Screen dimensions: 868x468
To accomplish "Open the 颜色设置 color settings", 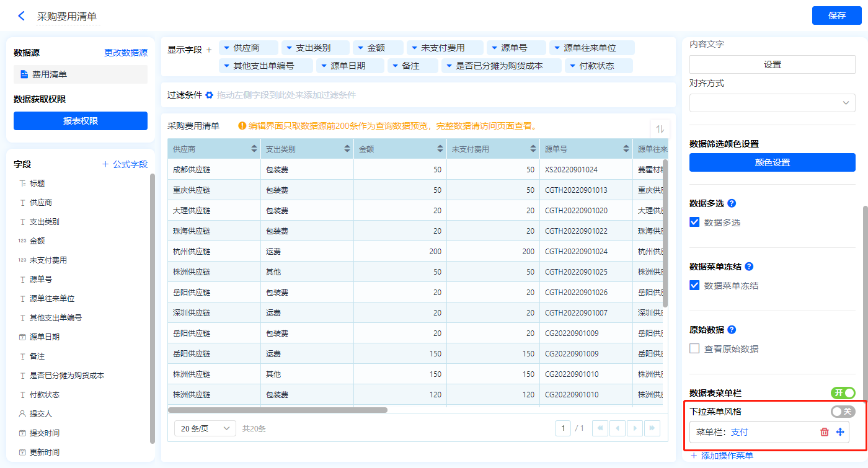I will coord(772,162).
